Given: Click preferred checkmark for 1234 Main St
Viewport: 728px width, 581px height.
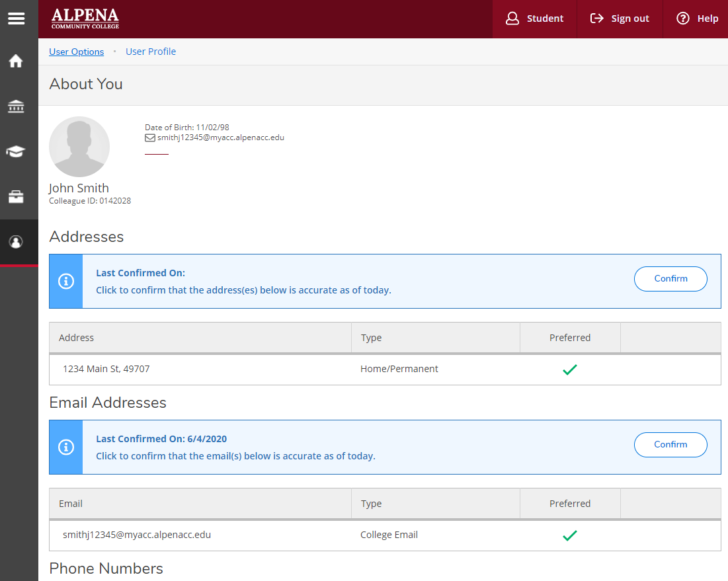Looking at the screenshot, I should pyautogui.click(x=570, y=369).
